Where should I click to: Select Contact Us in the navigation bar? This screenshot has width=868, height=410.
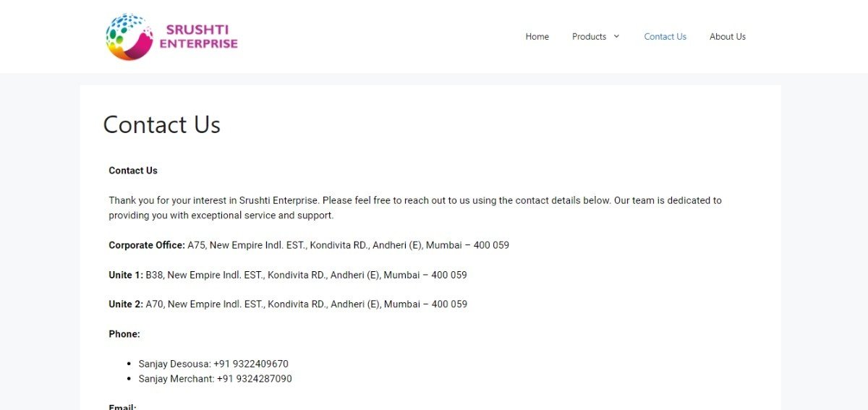click(x=665, y=37)
